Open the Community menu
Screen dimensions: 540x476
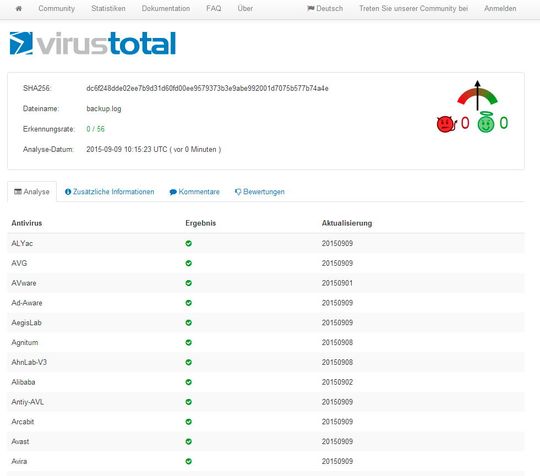pos(56,9)
